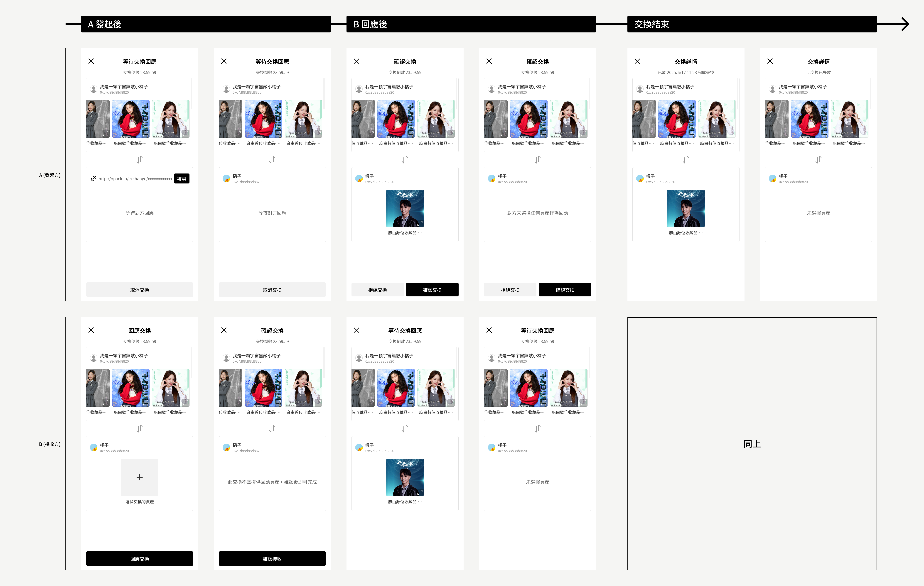Click grey user avatar in the 回應交換 screen
This screenshot has height=586, width=924.
click(94, 358)
